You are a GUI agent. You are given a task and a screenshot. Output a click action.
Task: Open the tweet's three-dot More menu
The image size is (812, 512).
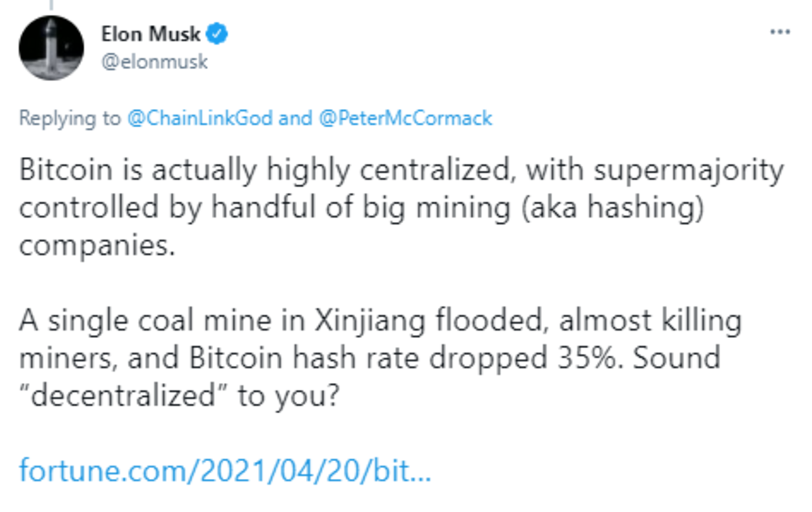click(x=780, y=32)
